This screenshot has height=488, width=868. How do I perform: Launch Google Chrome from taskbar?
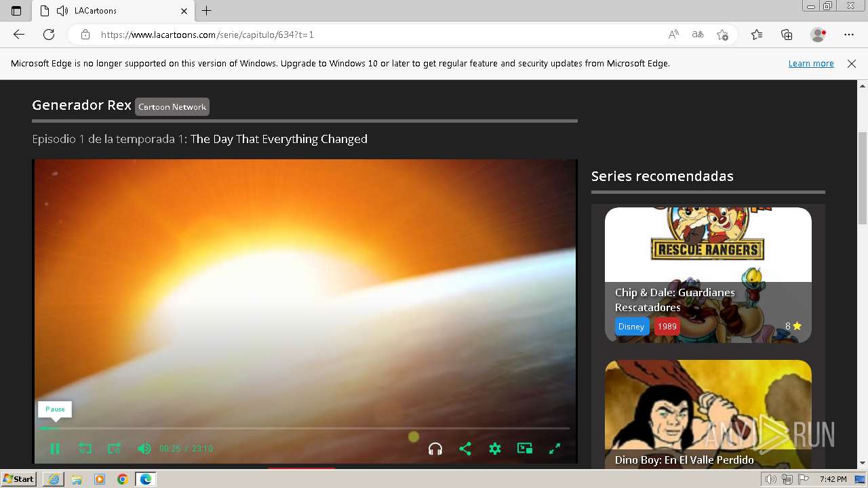tap(123, 479)
